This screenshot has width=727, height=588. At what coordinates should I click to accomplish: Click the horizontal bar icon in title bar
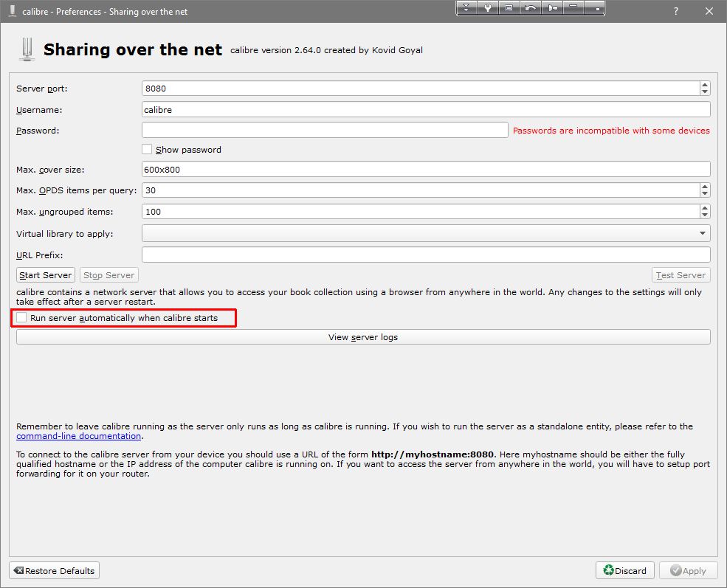tap(573, 8)
